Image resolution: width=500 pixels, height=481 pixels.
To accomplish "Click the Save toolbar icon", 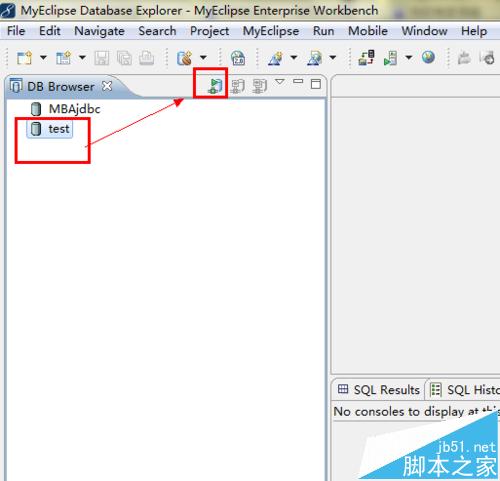I will (x=102, y=58).
